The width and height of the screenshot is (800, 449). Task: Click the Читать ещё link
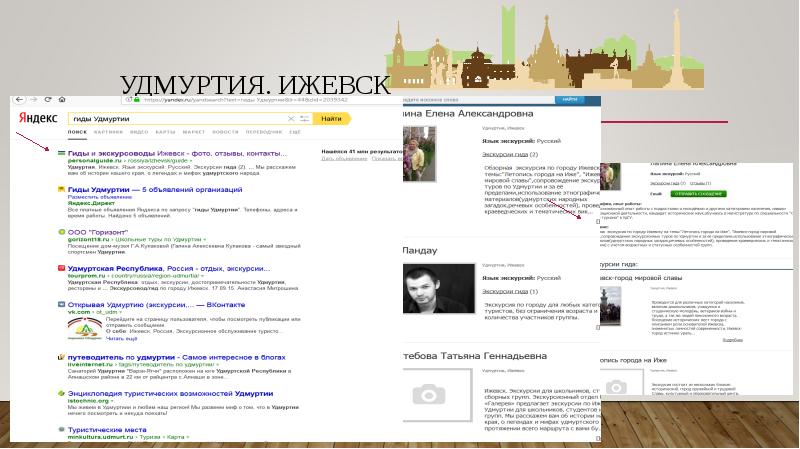(121, 338)
